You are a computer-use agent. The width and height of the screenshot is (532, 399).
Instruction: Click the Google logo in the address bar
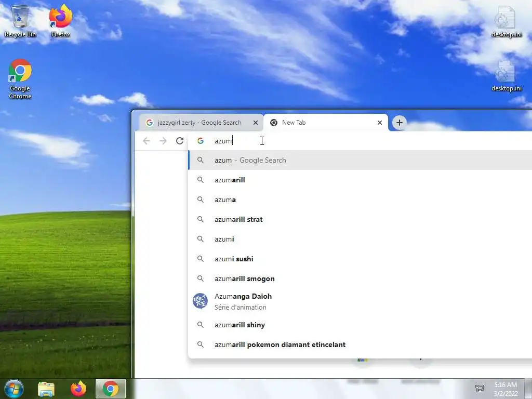(x=201, y=141)
